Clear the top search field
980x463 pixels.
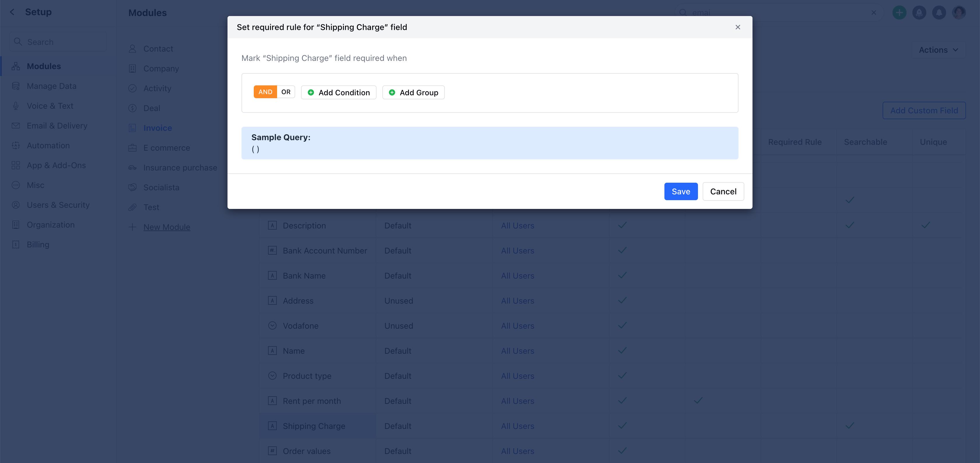click(874, 13)
